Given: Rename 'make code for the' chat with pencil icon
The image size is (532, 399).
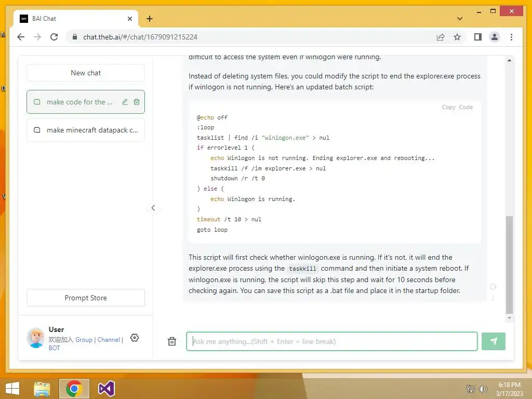Looking at the screenshot, I should (x=125, y=102).
